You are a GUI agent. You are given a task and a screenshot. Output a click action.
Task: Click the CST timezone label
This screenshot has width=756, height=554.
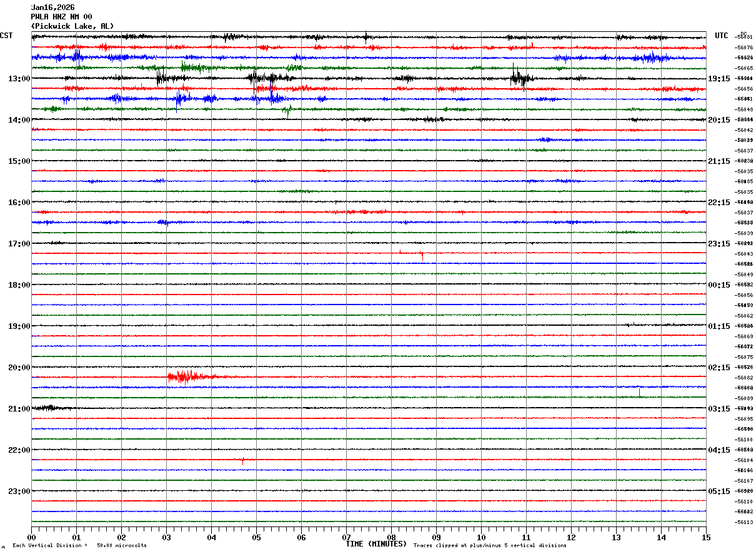click(6, 36)
